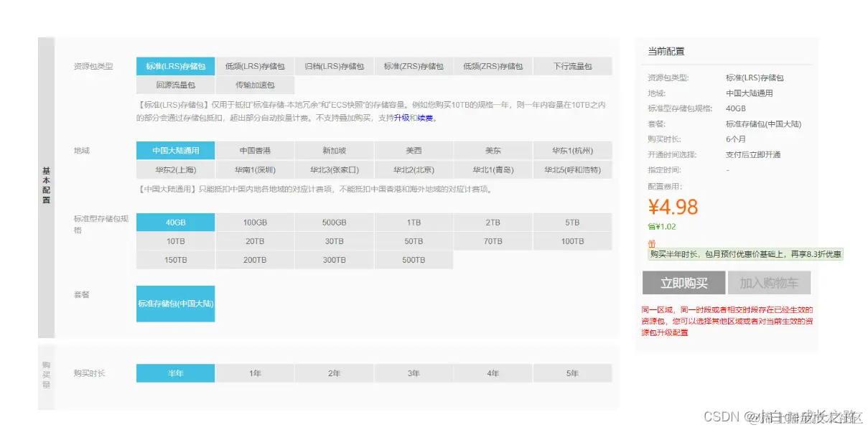Choose 低频(LRS)存储包 resource package
Viewport: 868px width, 430px height.
click(x=255, y=66)
